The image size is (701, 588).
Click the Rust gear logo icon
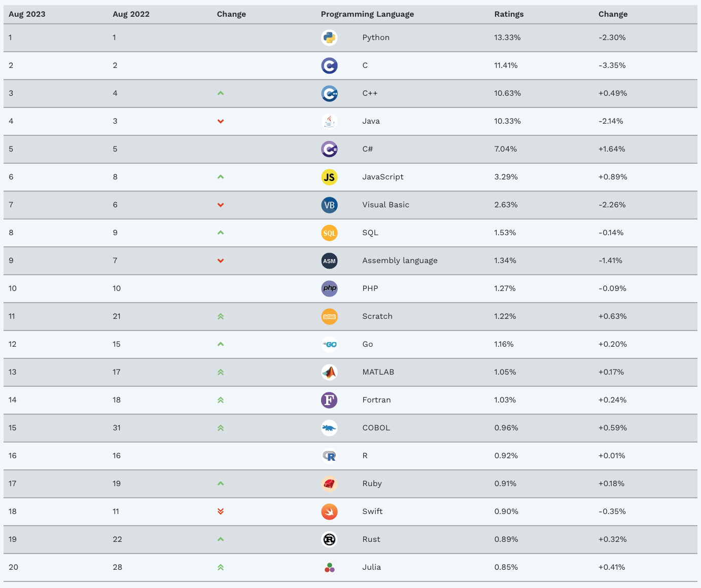(329, 539)
